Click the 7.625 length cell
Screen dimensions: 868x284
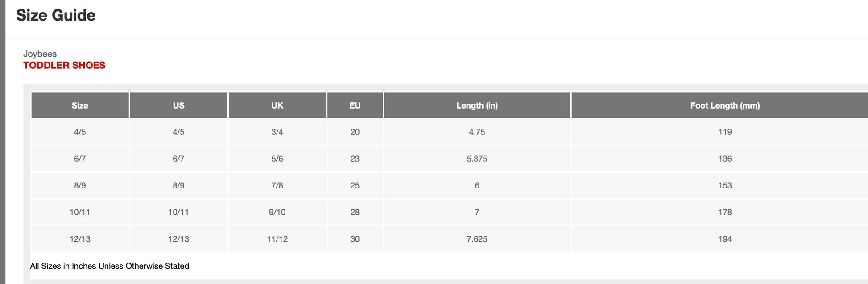point(477,239)
